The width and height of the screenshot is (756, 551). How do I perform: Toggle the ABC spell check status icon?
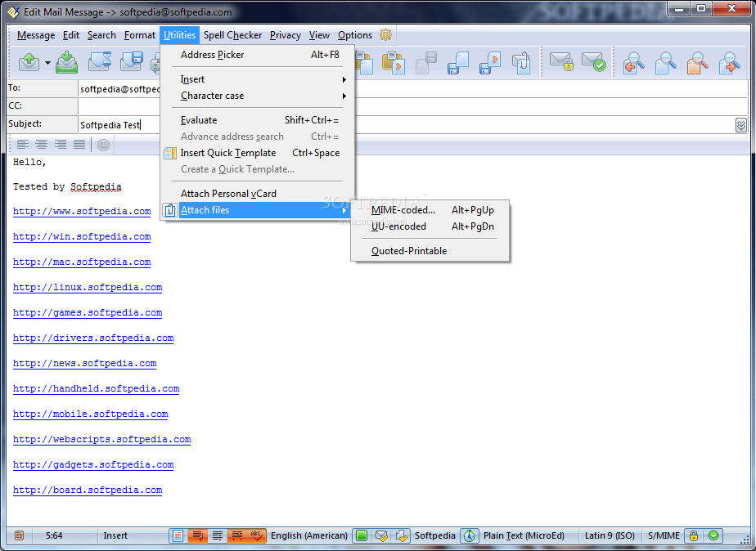tap(256, 535)
